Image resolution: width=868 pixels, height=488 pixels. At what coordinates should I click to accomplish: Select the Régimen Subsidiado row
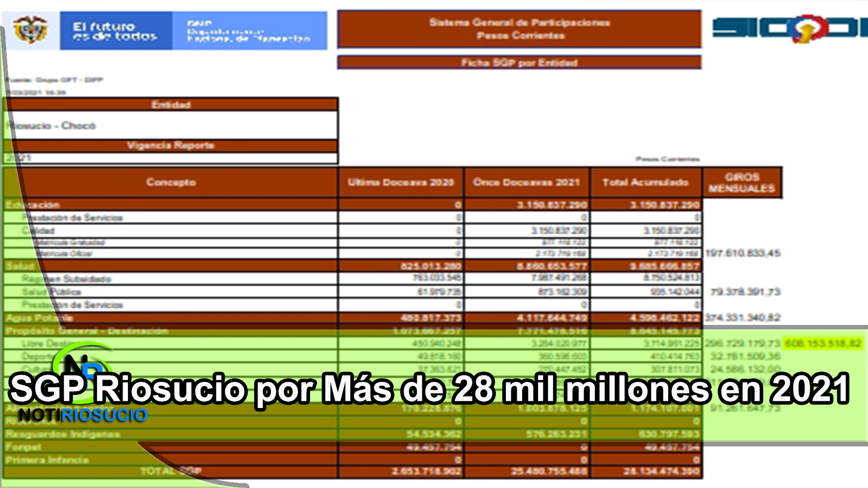pos(353,278)
